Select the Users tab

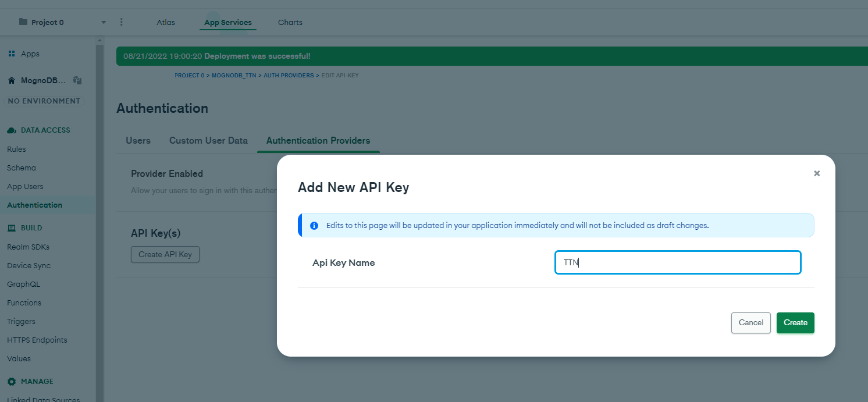pyautogui.click(x=138, y=140)
